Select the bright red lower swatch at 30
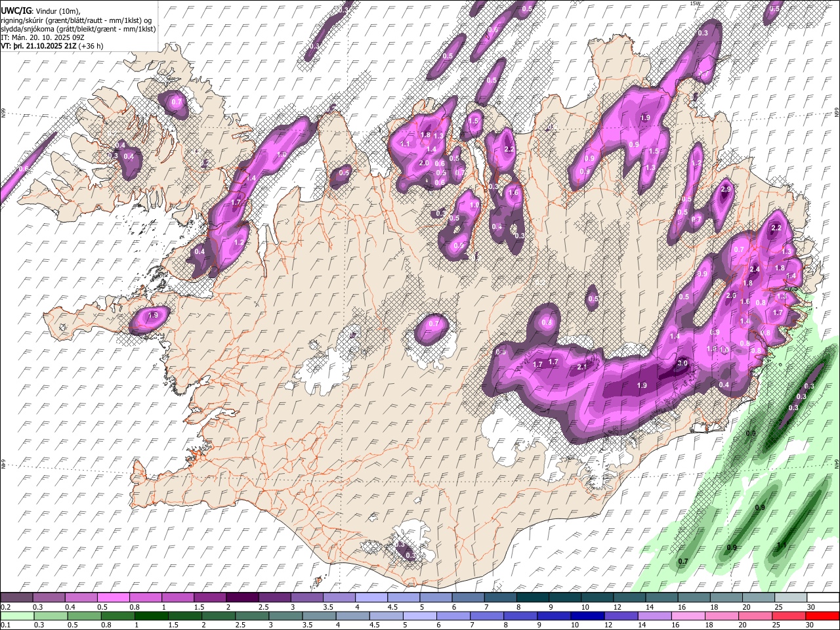The height and width of the screenshot is (630, 840). click(823, 616)
